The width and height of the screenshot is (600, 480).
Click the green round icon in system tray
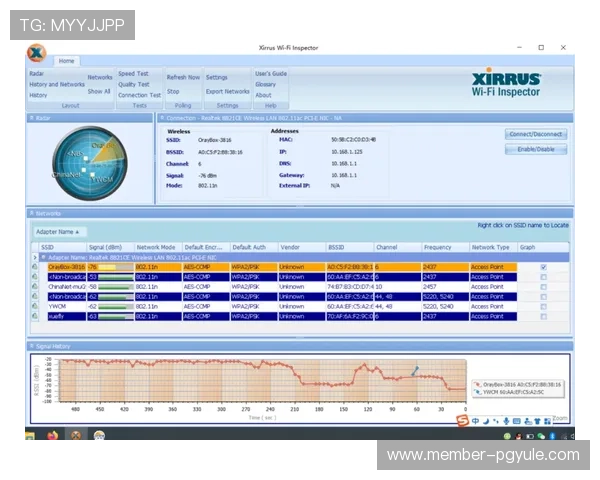pyautogui.click(x=507, y=436)
